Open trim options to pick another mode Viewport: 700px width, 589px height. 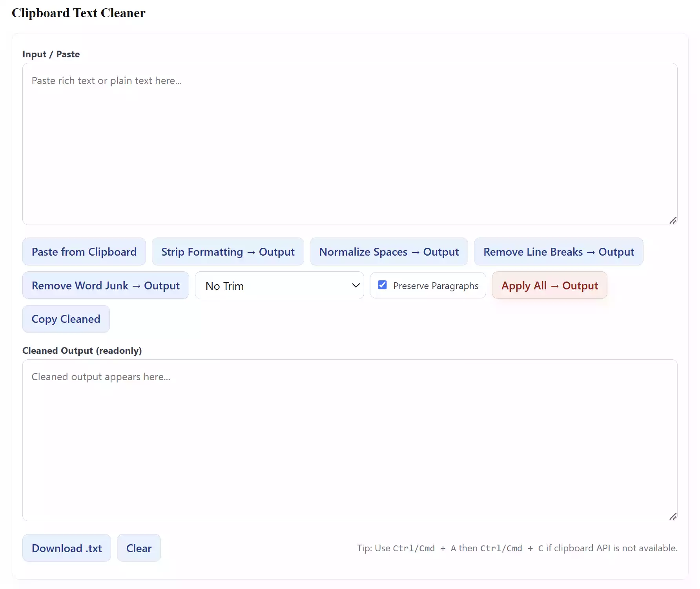point(279,285)
